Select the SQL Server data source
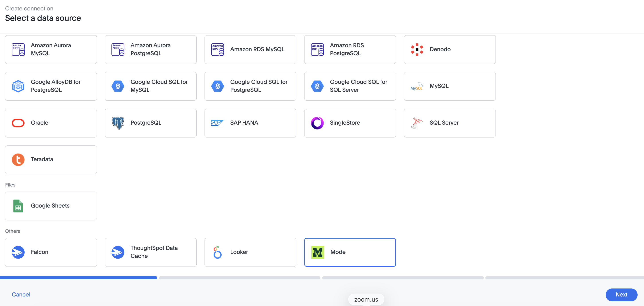644x306 pixels. pyautogui.click(x=449, y=123)
